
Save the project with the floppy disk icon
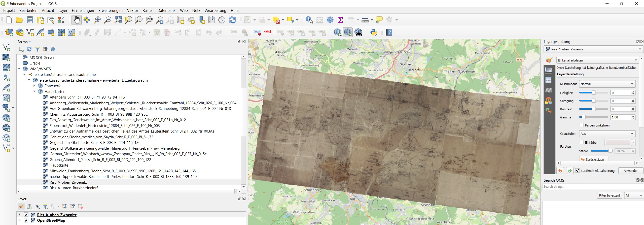[x=30, y=20]
